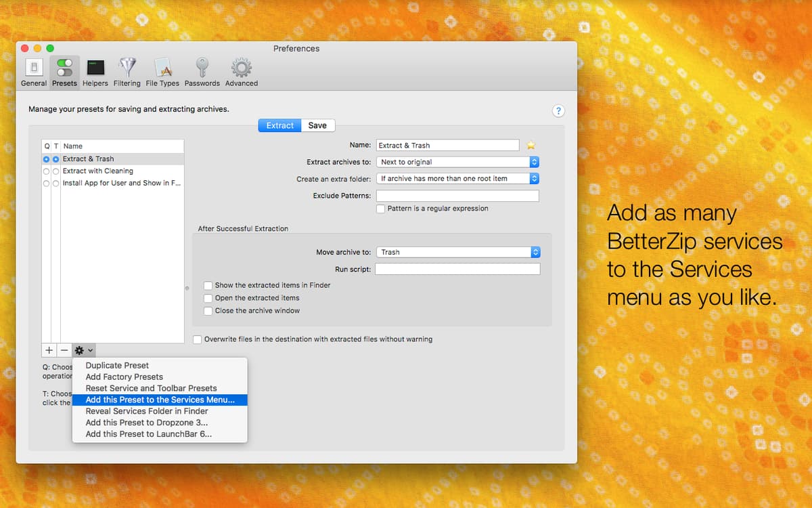Click the star icon beside the Name field
Screen dimensions: 812x508
(531, 145)
